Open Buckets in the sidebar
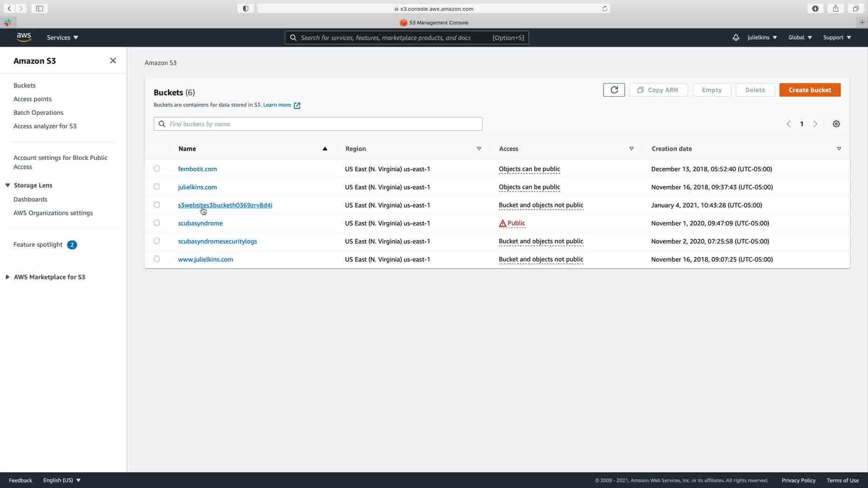Screen dimensions: 868x488 [x=25, y=86]
